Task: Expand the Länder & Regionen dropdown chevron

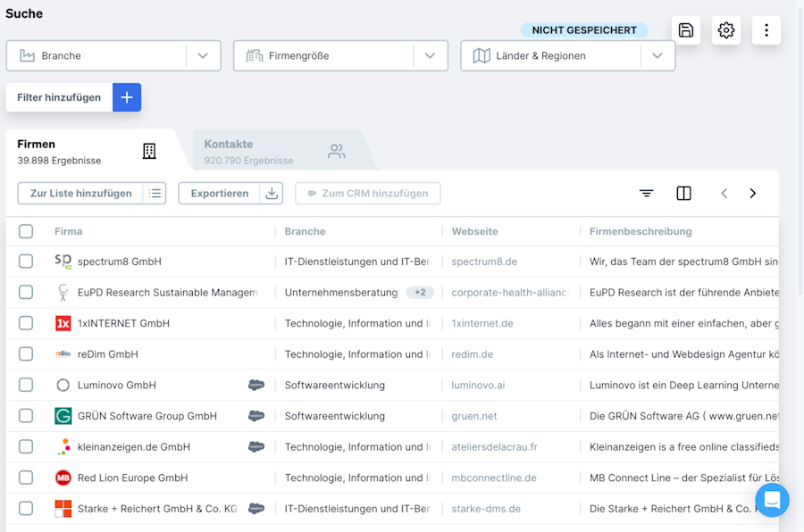Action: point(657,55)
